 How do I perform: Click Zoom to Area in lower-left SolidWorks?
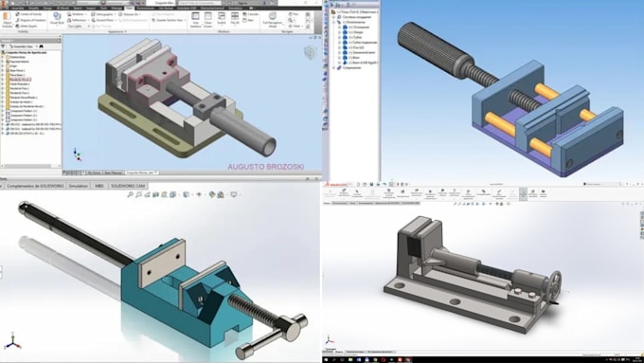click(139, 194)
